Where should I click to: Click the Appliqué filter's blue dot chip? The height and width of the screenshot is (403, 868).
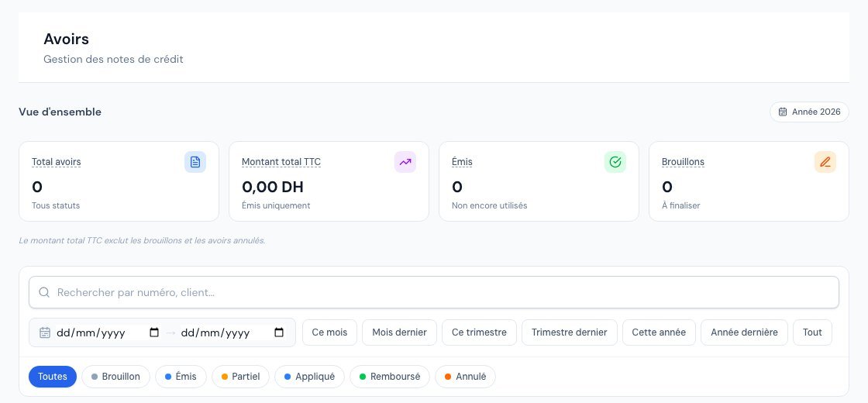pyautogui.click(x=309, y=377)
